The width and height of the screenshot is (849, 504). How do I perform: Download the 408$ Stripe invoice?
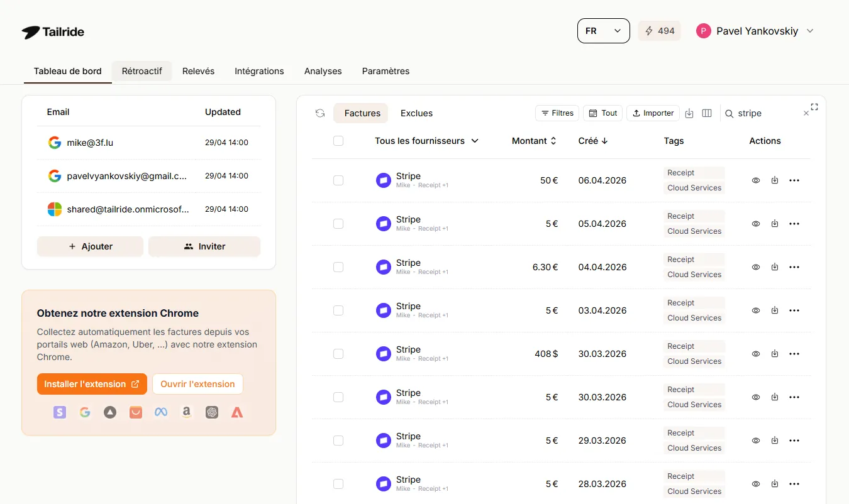point(774,354)
